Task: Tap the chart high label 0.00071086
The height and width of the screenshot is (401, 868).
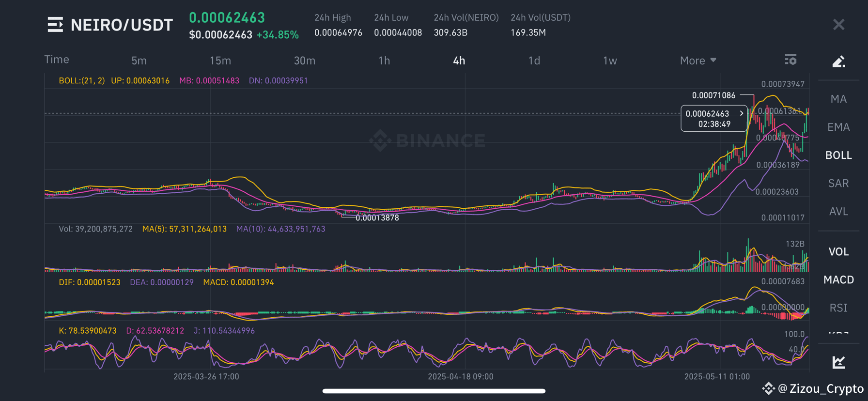Action: [713, 95]
